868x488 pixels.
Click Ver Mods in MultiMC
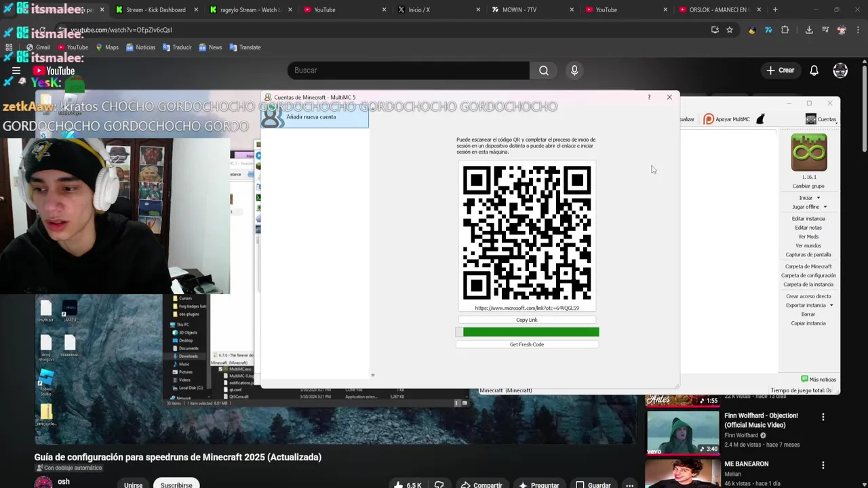point(808,237)
